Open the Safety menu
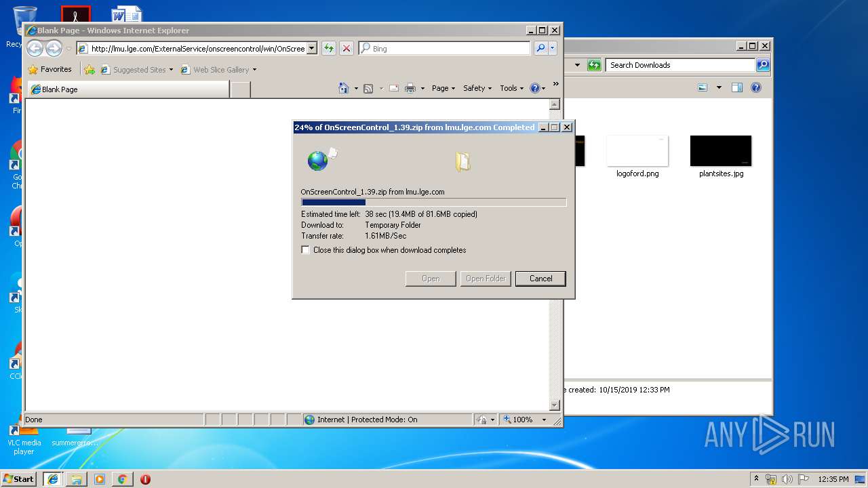 pyautogui.click(x=477, y=88)
